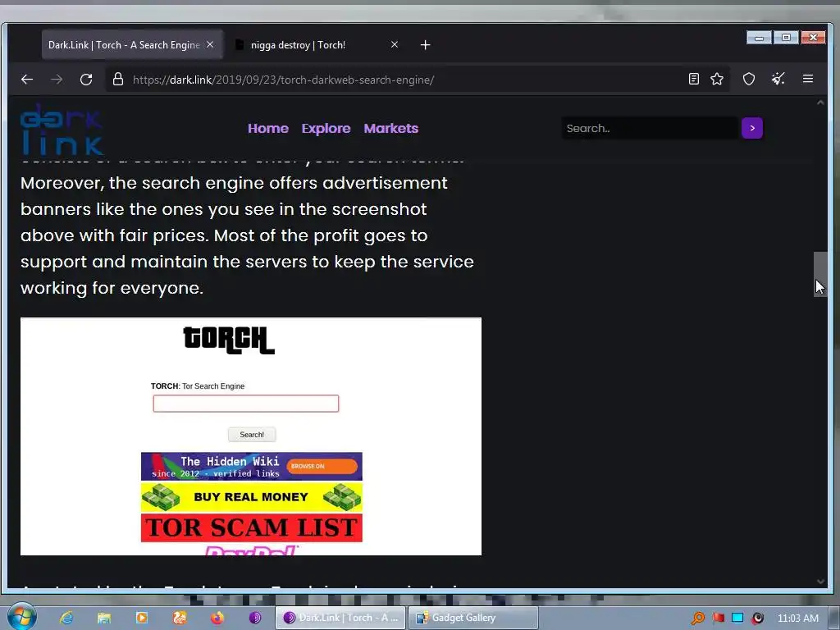The width and height of the screenshot is (840, 630).
Task: Open the orange paint app taskbar icon
Action: click(x=180, y=618)
